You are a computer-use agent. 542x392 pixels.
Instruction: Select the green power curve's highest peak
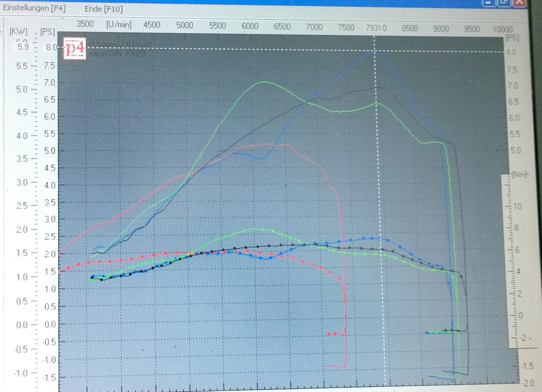[x=265, y=82]
